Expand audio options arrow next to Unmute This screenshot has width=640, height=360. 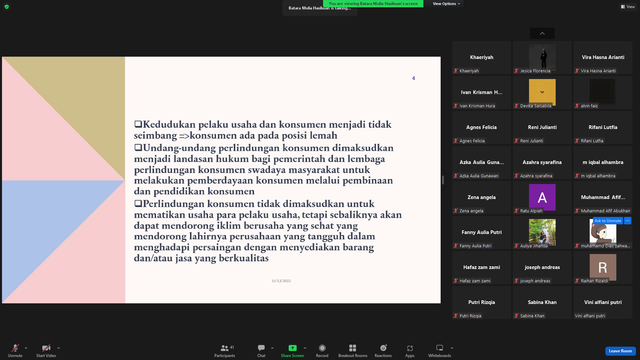coord(26,348)
